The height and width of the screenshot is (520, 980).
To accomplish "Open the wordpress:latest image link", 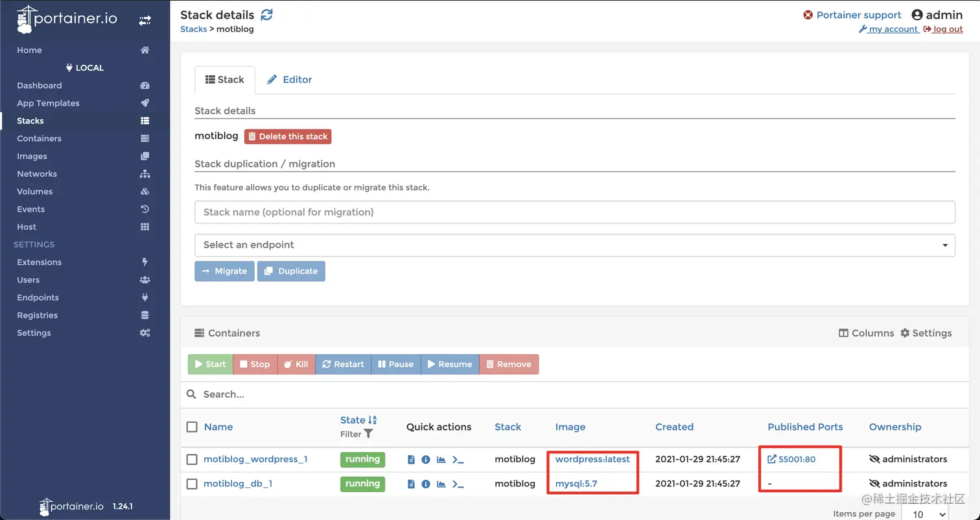I will [592, 459].
